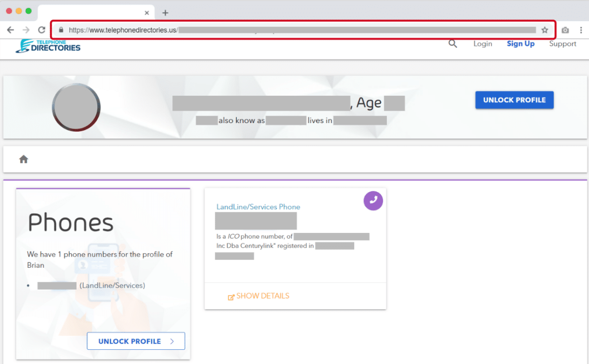The height and width of the screenshot is (364, 589).
Task: Reload the page with the refresh icon
Action: [x=41, y=29]
